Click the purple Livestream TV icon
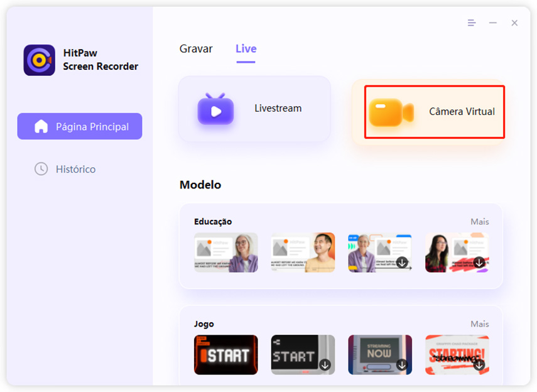Viewport: 537px width, 392px height. click(215, 109)
